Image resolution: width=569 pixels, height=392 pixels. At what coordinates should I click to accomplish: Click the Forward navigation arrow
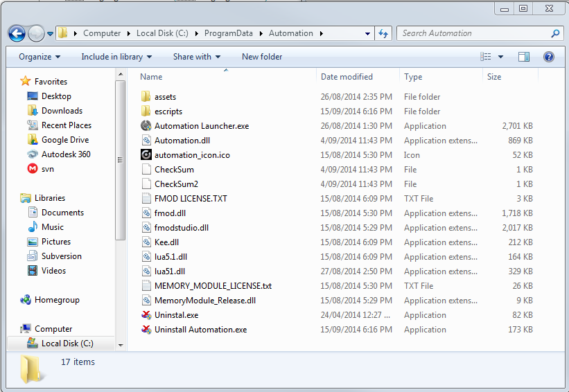click(36, 34)
